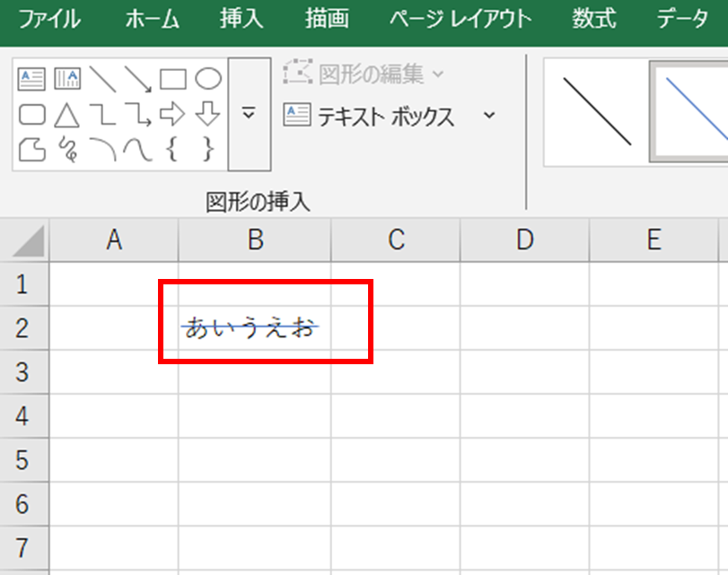This screenshot has height=575, width=728.
Task: Select the left brace shape
Action: pos(172,149)
